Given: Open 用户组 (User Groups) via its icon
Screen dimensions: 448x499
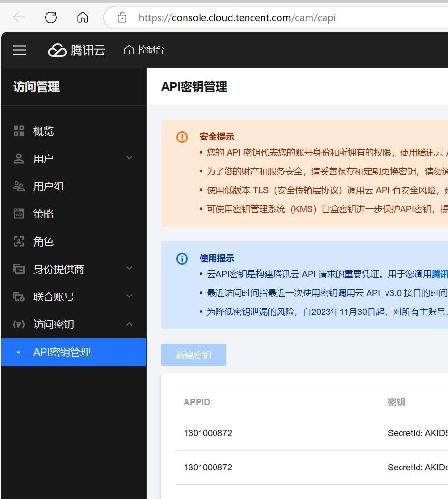Looking at the screenshot, I should pyautogui.click(x=18, y=186).
